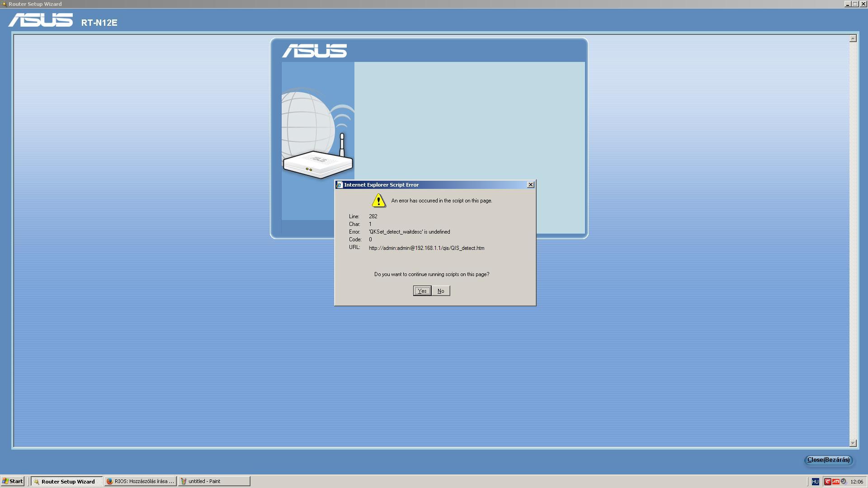The height and width of the screenshot is (488, 868).
Task: Click the Router Setup Wizard title bar icon
Action: pos(4,4)
